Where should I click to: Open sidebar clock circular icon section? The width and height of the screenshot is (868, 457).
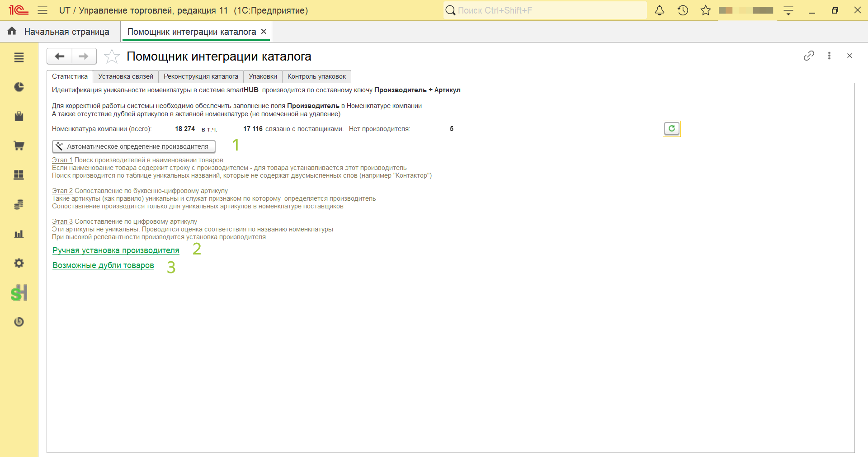pyautogui.click(x=19, y=322)
